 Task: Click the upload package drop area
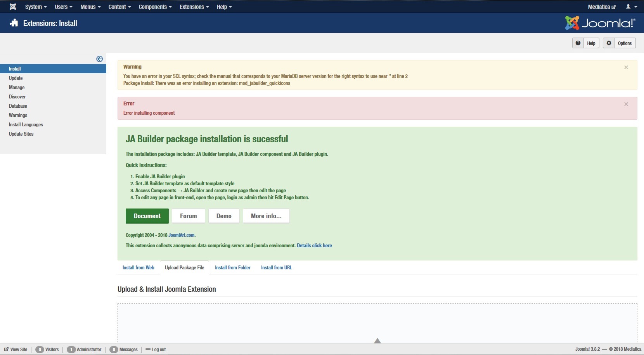point(377,324)
